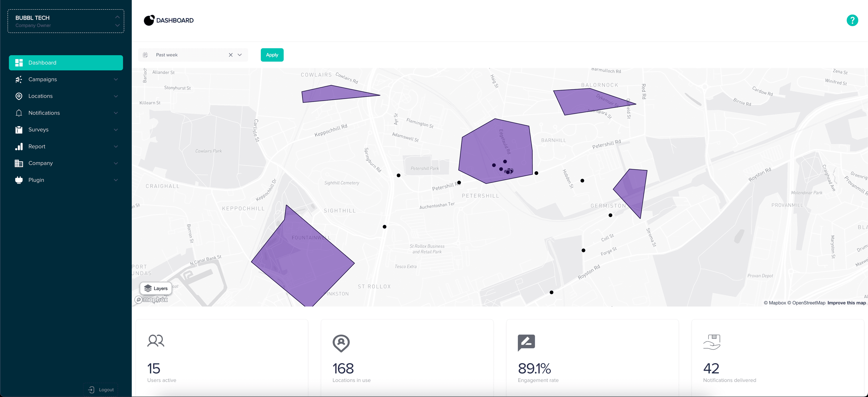Viewport: 868px width, 397px height.
Task: Select the Company building icon
Action: coord(19,163)
